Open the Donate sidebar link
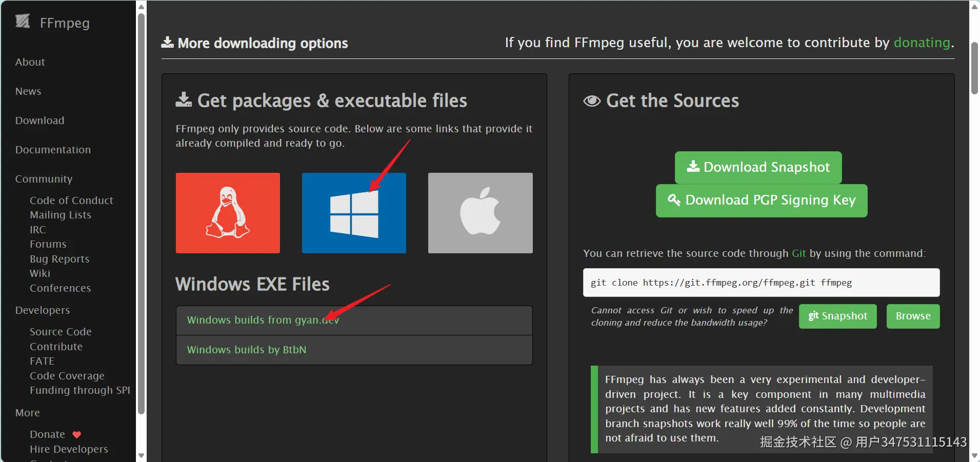Screen dimensions: 980x462 point(47,434)
